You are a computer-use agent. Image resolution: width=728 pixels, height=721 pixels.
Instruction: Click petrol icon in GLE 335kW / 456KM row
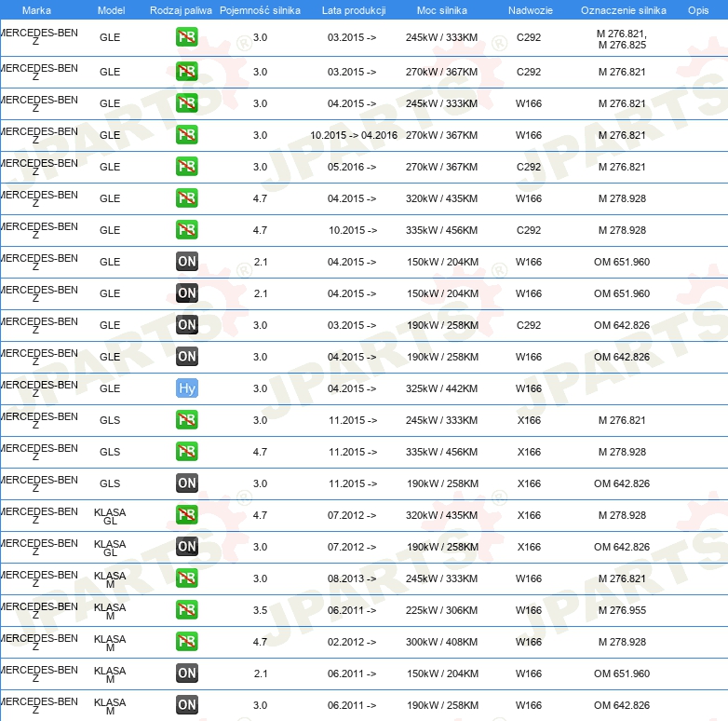(x=187, y=230)
